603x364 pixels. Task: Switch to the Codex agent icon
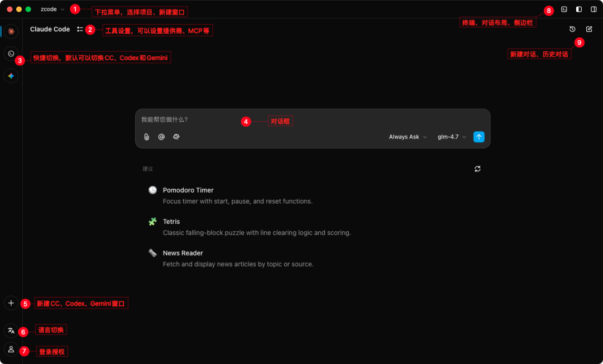tap(11, 54)
